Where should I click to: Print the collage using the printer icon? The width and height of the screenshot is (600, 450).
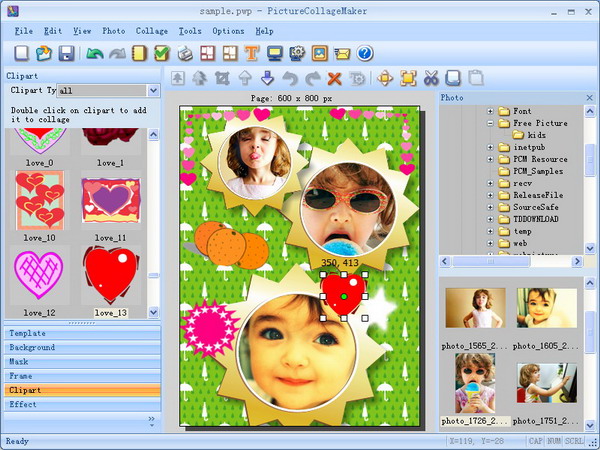click(185, 53)
